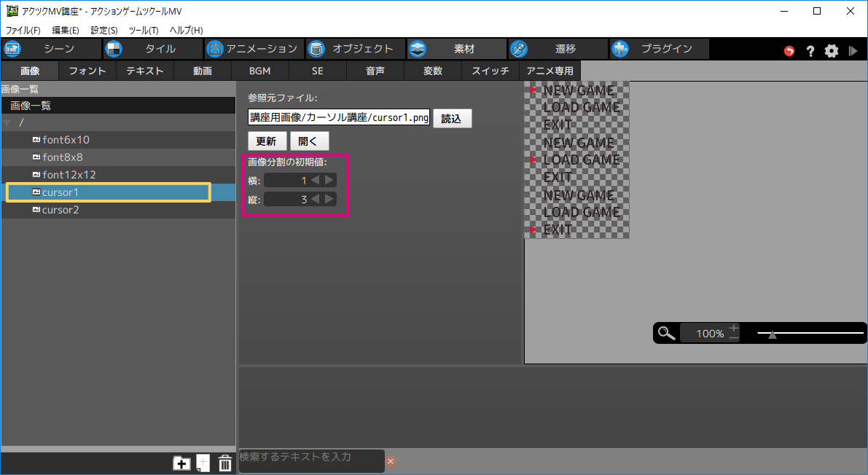
Task: Click the add folder icon
Action: pyautogui.click(x=181, y=463)
